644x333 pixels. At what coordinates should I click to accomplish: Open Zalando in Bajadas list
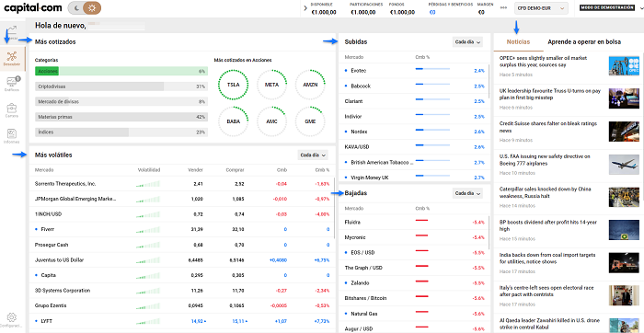click(413, 283)
